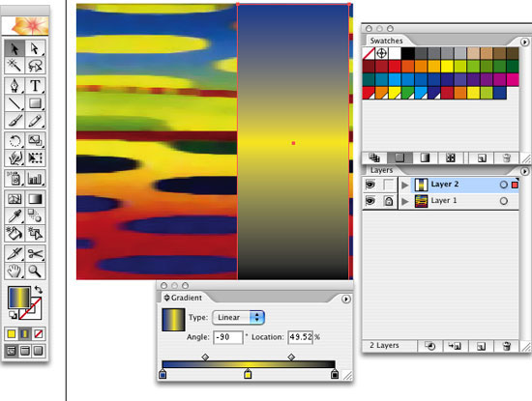532x401 pixels.
Task: Select the Paintbrush tool
Action: point(15,121)
